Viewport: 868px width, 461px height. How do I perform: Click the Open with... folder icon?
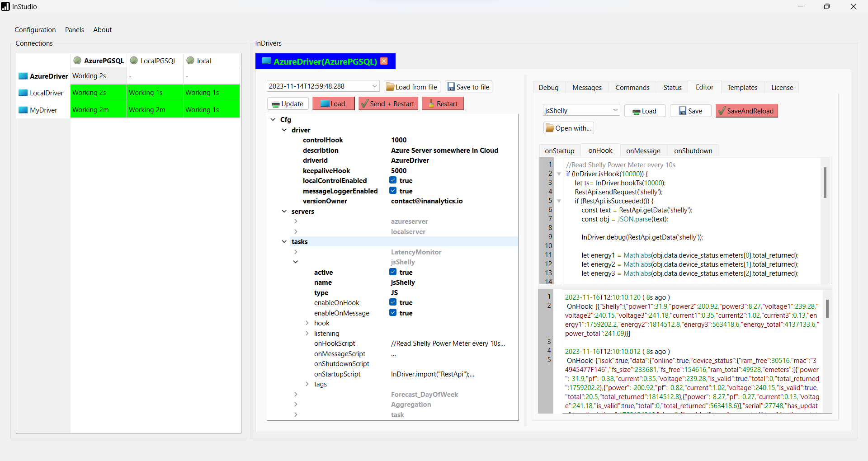[x=550, y=128]
